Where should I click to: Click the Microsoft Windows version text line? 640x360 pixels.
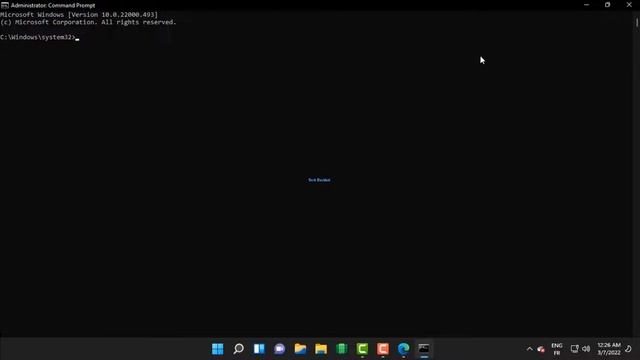[x=79, y=15]
